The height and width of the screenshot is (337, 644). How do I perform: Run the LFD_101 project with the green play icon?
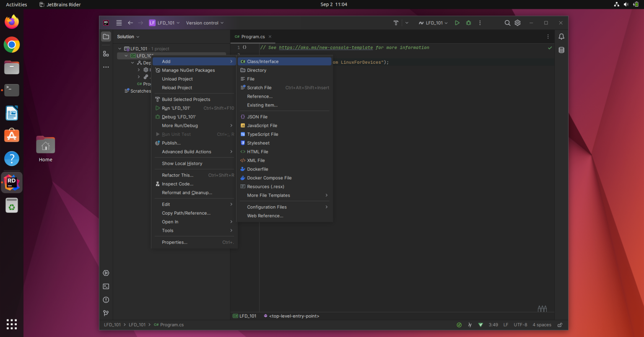457,23
